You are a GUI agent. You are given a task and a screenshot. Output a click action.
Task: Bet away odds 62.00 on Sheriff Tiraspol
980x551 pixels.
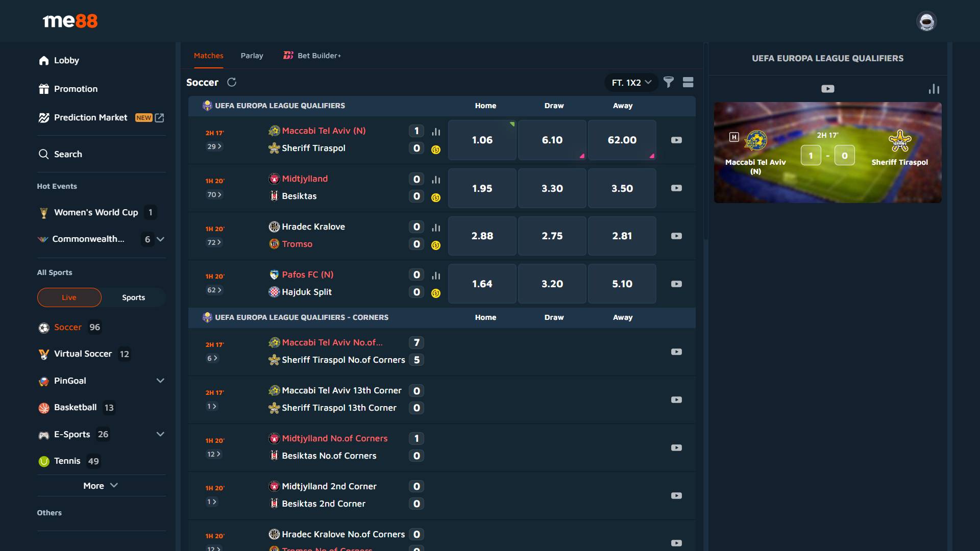(x=622, y=140)
